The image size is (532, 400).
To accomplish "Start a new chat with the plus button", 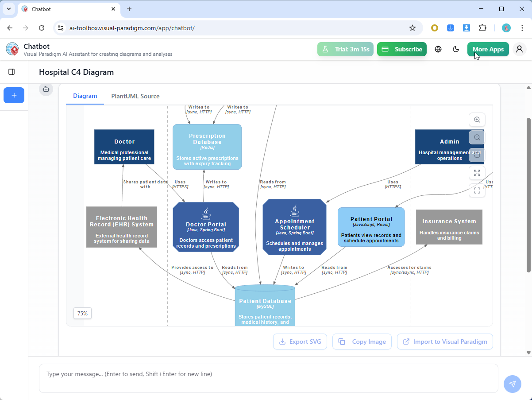I will point(14,95).
